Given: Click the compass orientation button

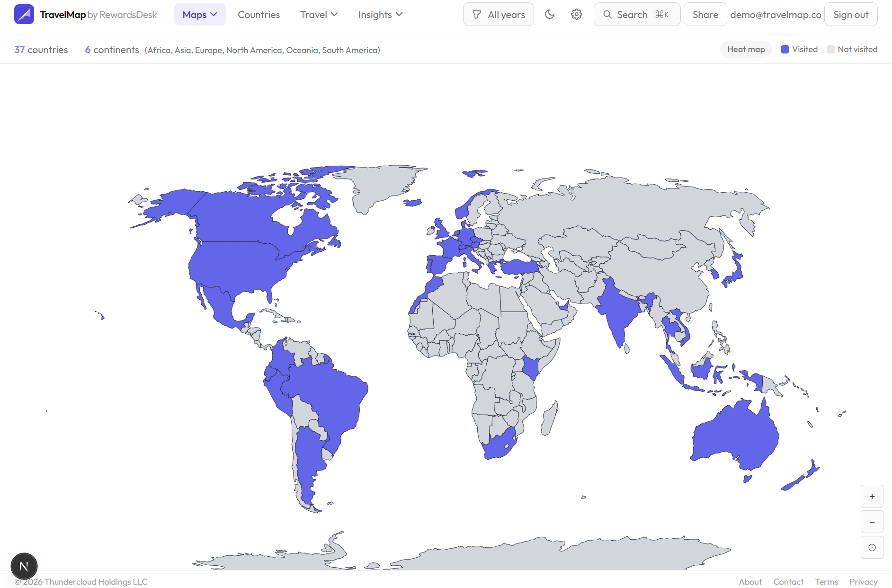Looking at the screenshot, I should click(24, 566).
